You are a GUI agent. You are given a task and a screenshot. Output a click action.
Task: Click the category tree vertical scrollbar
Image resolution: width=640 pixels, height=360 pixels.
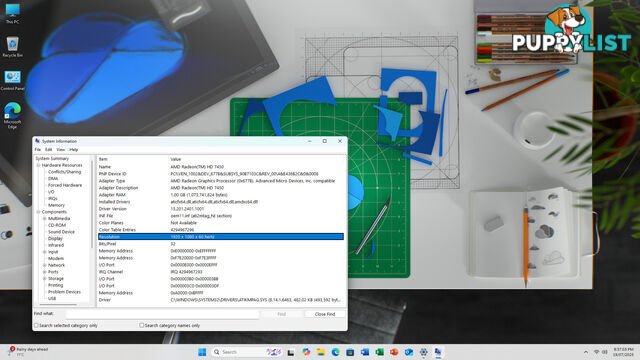pos(92,204)
